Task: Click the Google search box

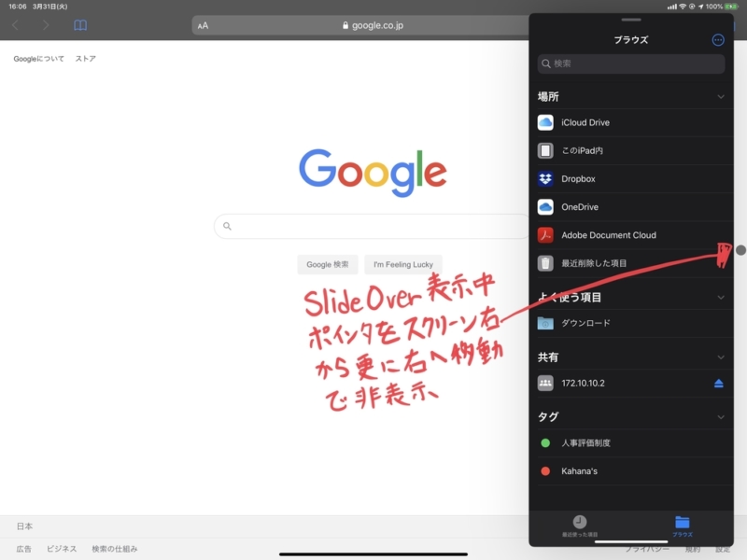Action: click(372, 226)
